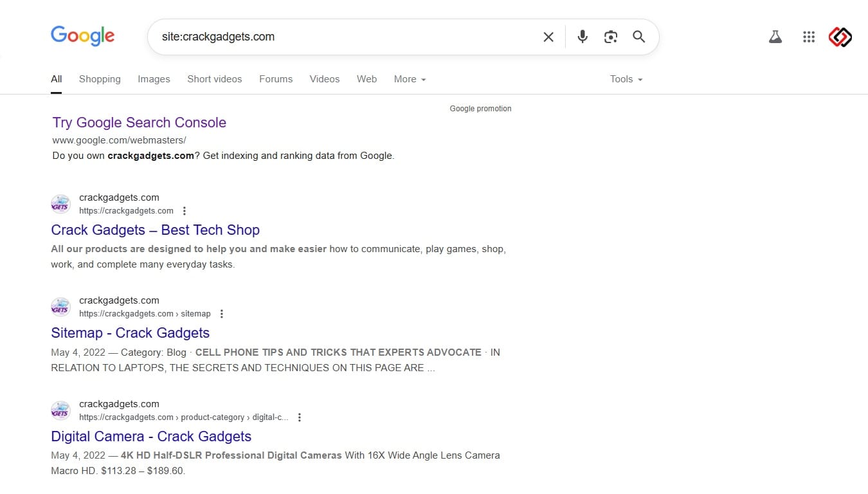Open Search Labs flask icon
This screenshot has height=494, width=868.
(x=775, y=37)
